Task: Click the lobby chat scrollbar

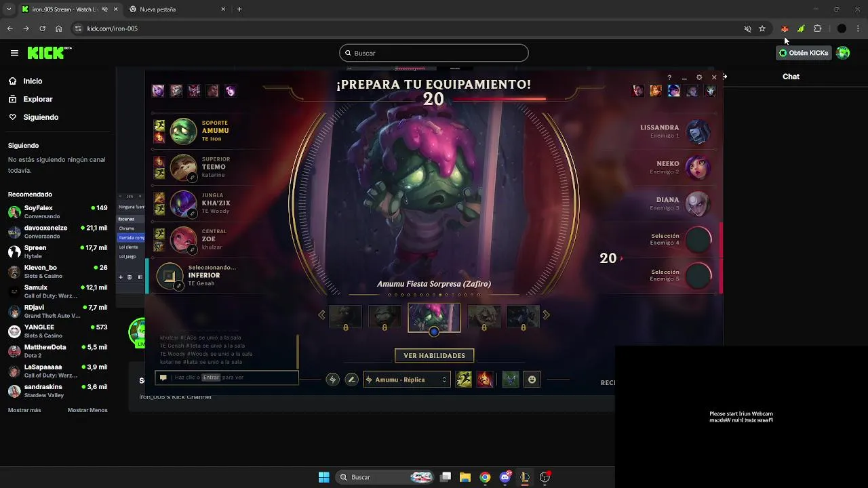Action: [298, 352]
